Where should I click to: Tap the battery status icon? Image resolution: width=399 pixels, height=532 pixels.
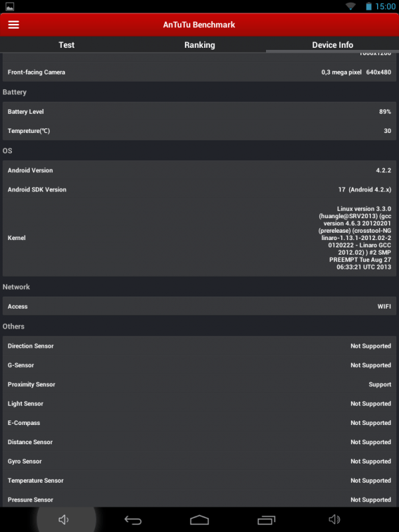368,6
